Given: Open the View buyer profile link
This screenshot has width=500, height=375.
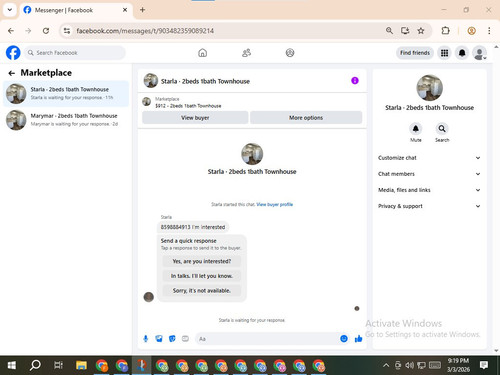Looking at the screenshot, I should point(274,204).
